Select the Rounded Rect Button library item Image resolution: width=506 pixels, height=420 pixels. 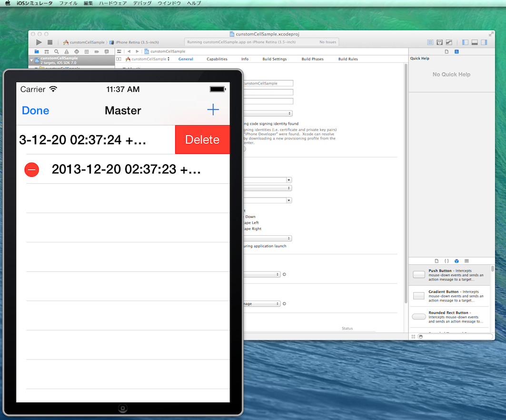coord(449,317)
